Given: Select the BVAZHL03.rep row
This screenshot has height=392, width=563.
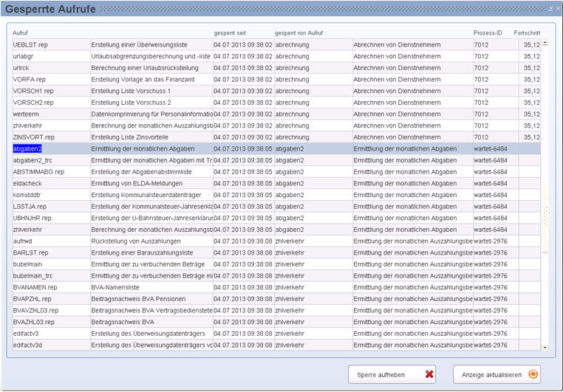Looking at the screenshot, I should coord(276,322).
